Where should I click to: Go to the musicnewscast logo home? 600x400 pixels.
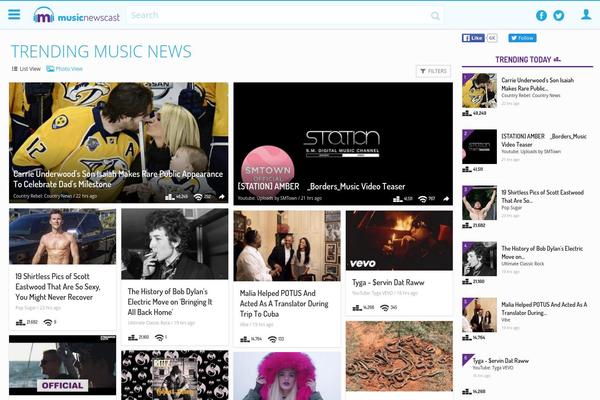tap(77, 15)
